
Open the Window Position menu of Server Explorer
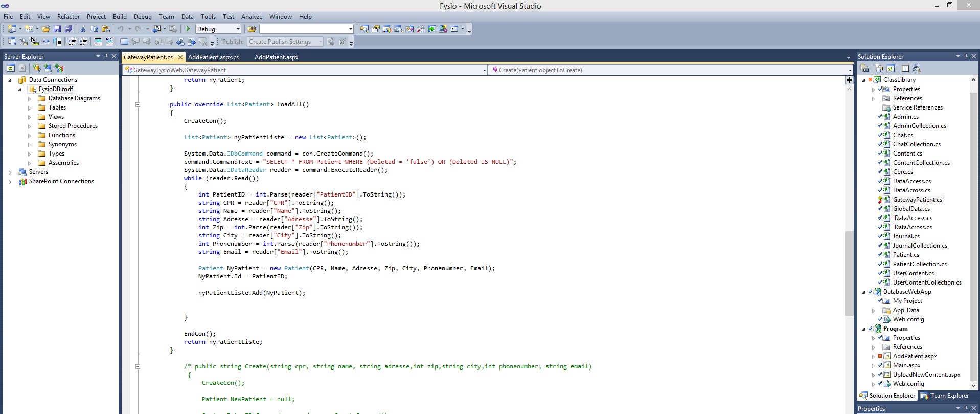click(98, 56)
